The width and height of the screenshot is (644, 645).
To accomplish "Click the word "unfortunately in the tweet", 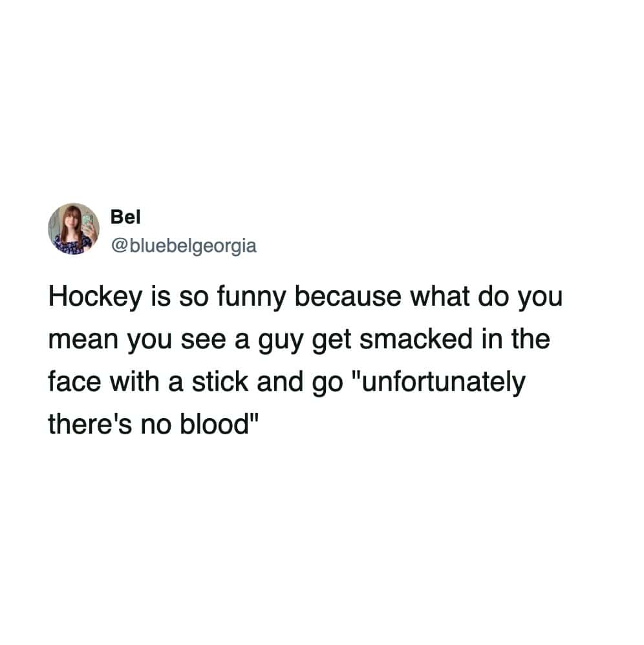I will (440, 382).
